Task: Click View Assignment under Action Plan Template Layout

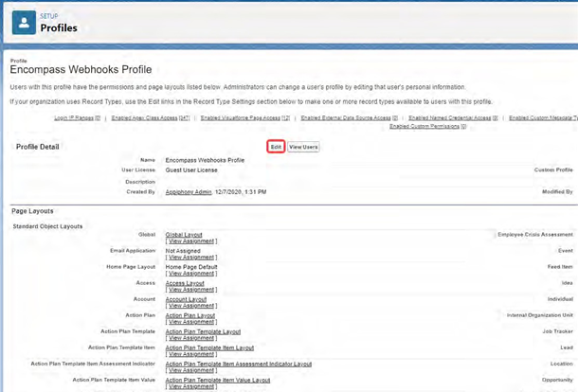Action: point(191,339)
